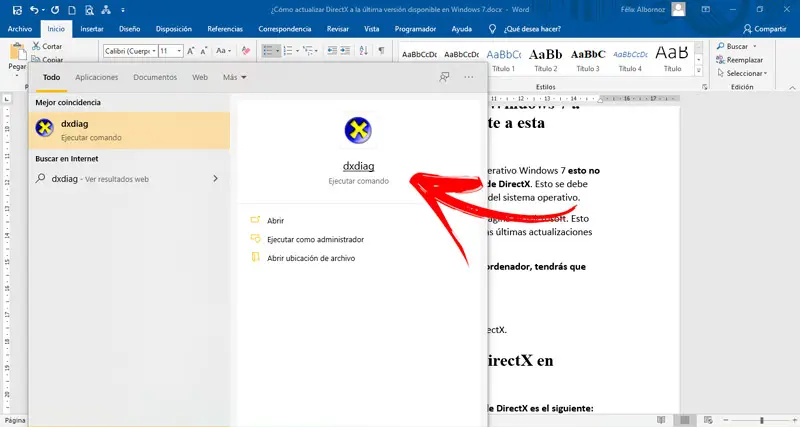Apply the Título 2 style
Image resolution: width=800 pixels, height=427 pixels.
pos(545,60)
